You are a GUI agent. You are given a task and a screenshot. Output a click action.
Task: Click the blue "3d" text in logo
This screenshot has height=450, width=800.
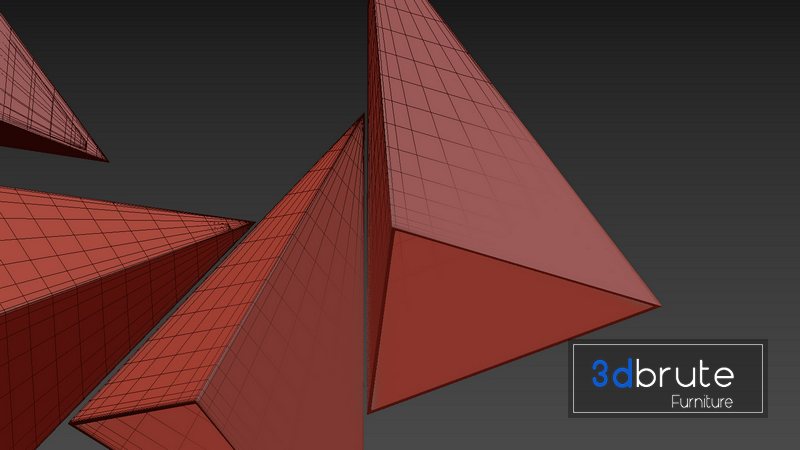[x=613, y=374]
